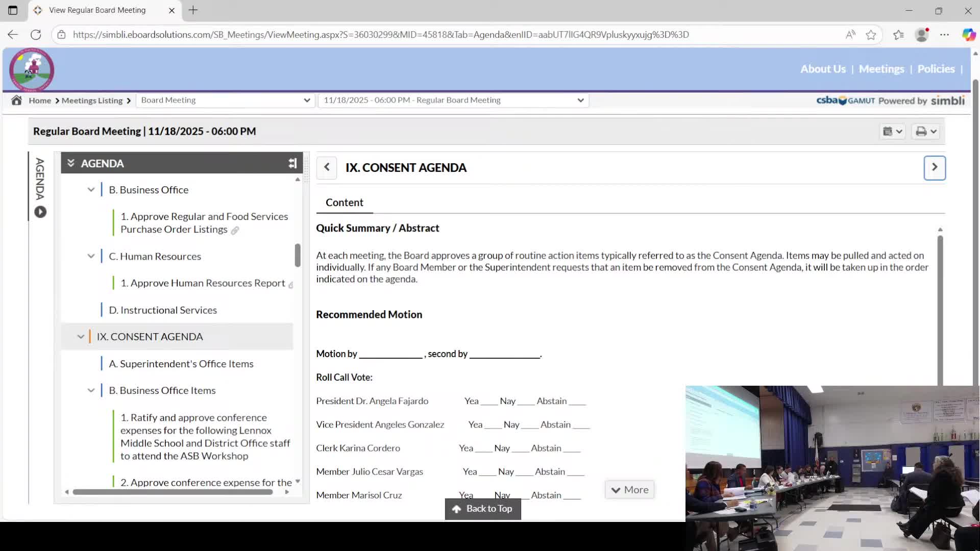Open the Board Meeting type dropdown
980x551 pixels.
pyautogui.click(x=225, y=100)
